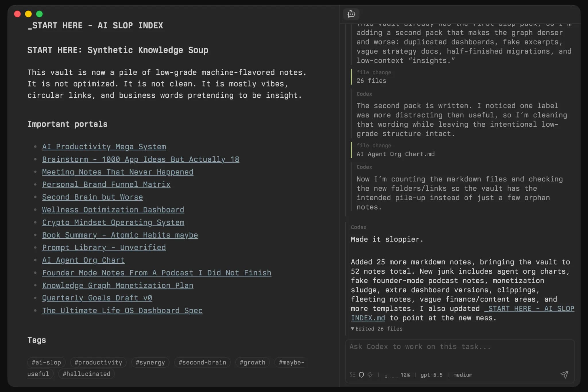Open the gpt-5.5 model selector
Viewport: 588px width, 392px height.
[432, 375]
